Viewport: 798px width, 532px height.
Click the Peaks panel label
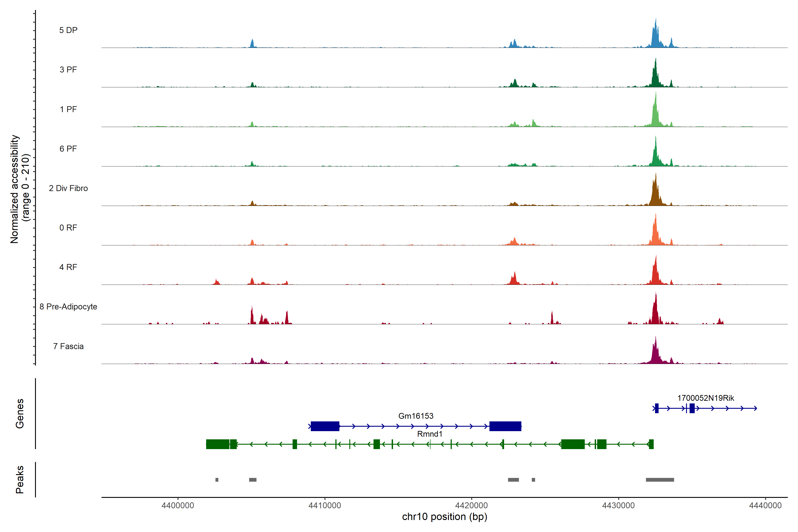tap(20, 479)
